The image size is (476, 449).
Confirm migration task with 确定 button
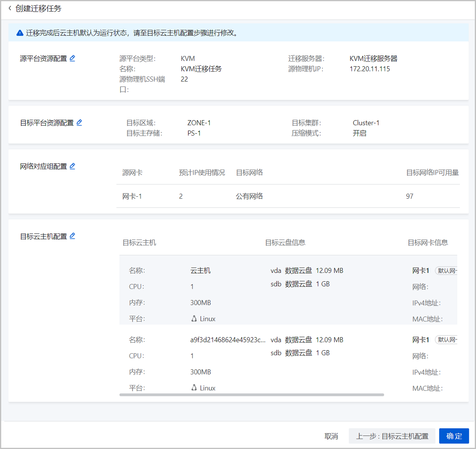(454, 436)
